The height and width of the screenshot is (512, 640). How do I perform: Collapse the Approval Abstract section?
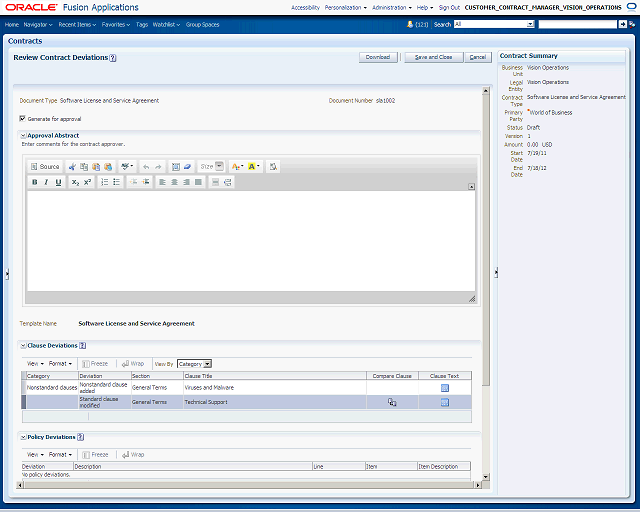[x=23, y=136]
